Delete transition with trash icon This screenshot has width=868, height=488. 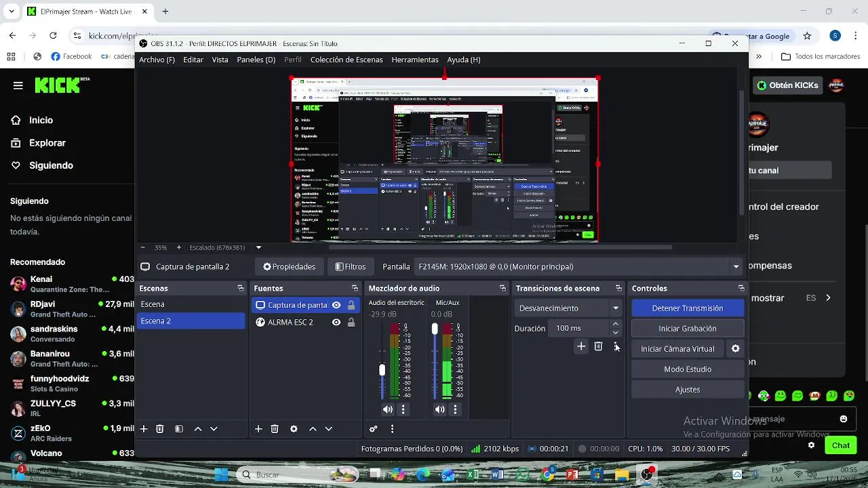(598, 346)
